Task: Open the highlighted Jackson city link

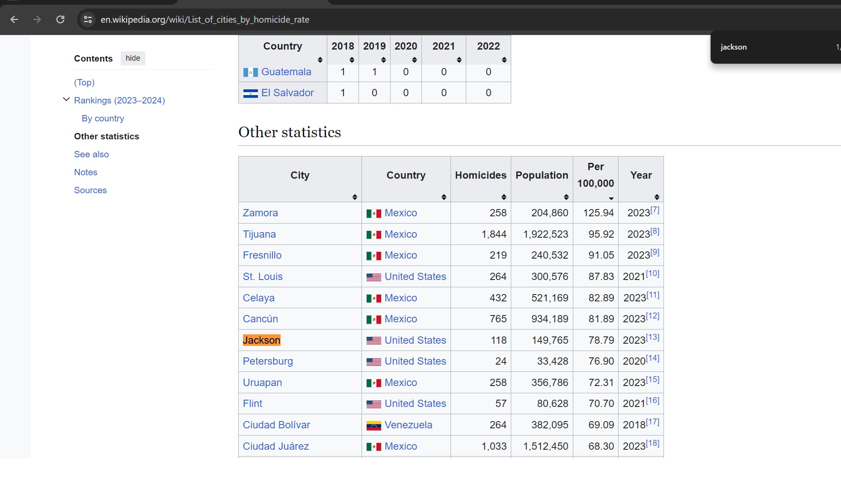Action: click(x=261, y=340)
